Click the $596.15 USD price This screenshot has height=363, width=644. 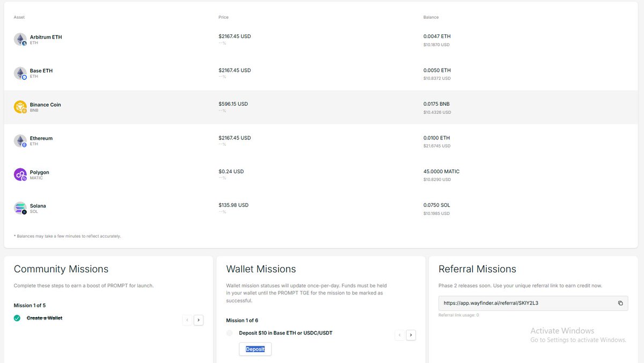[233, 104]
